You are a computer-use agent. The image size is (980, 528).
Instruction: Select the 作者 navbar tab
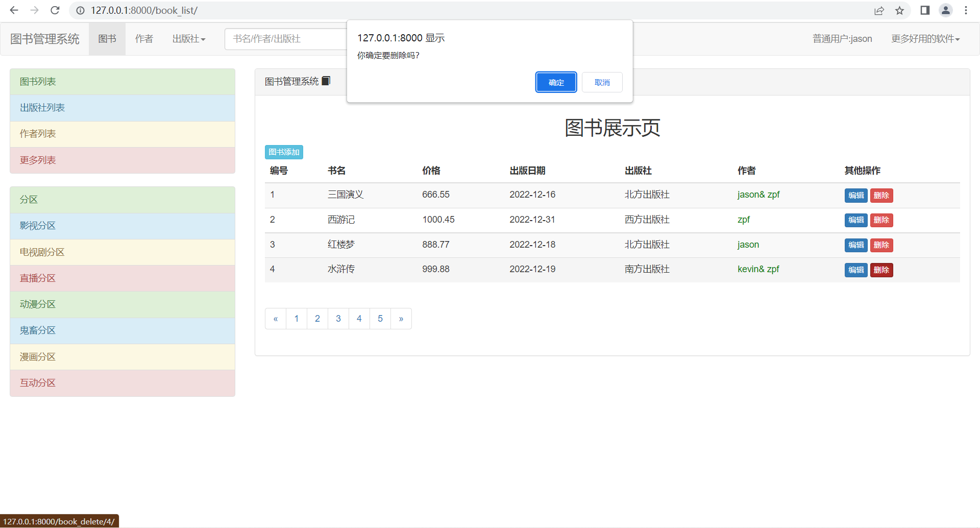(144, 39)
